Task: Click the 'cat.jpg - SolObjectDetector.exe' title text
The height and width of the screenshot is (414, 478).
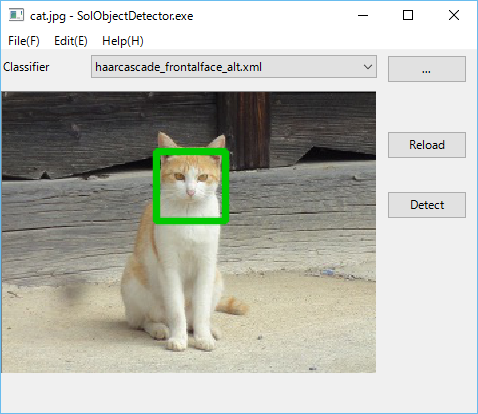Action: pos(111,16)
